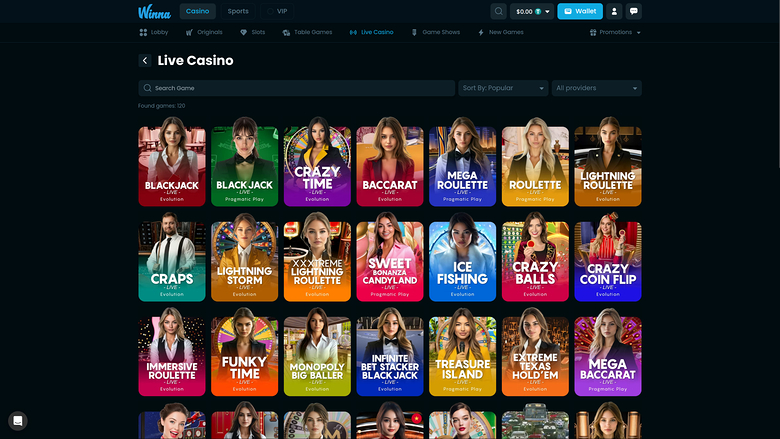The width and height of the screenshot is (780, 439).
Task: Open the Crazy Coin Flip game card
Action: 607,257
